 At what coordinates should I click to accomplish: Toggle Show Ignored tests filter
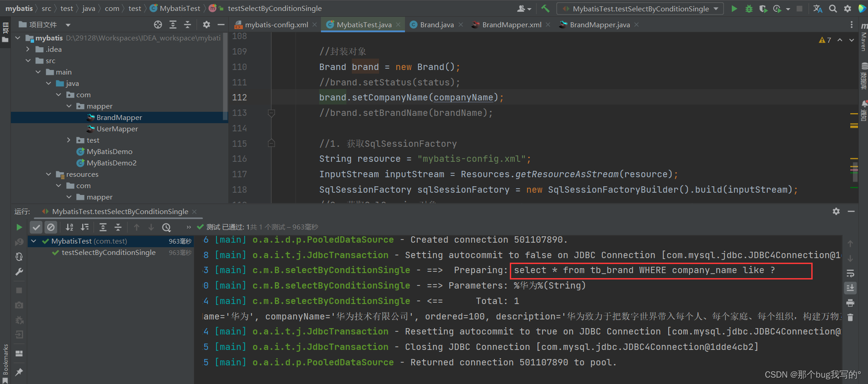coord(51,227)
